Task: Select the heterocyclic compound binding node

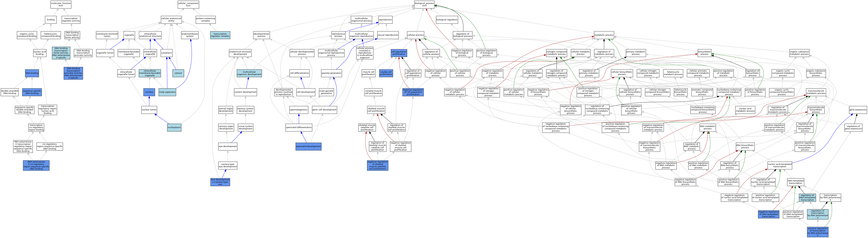Action: click(51, 35)
